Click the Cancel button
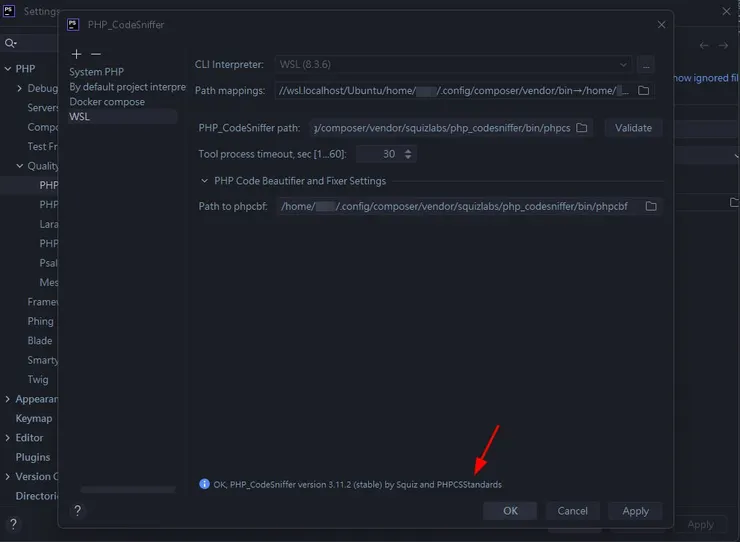Viewport: 740px width, 542px height. pos(572,511)
